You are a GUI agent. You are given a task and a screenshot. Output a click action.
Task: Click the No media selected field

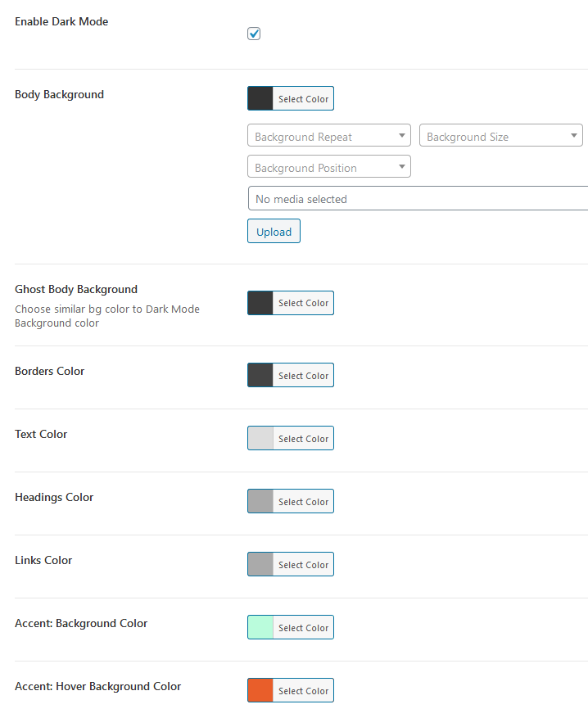[x=418, y=199]
